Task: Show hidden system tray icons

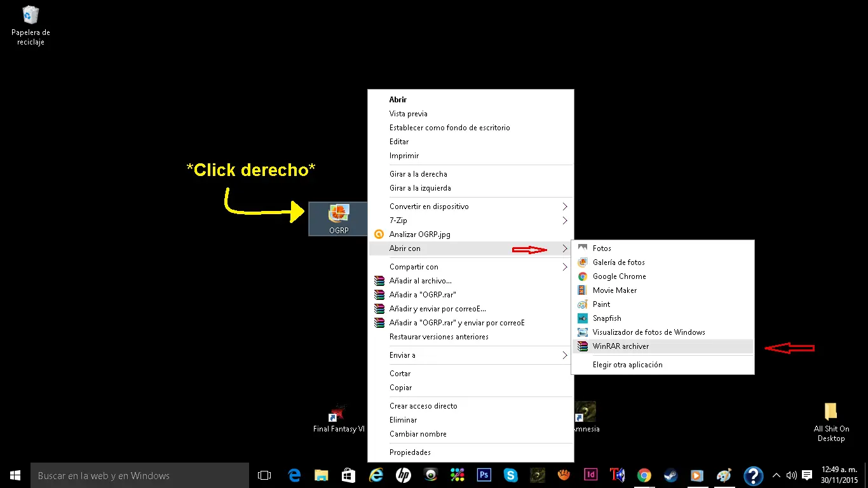Action: point(776,475)
